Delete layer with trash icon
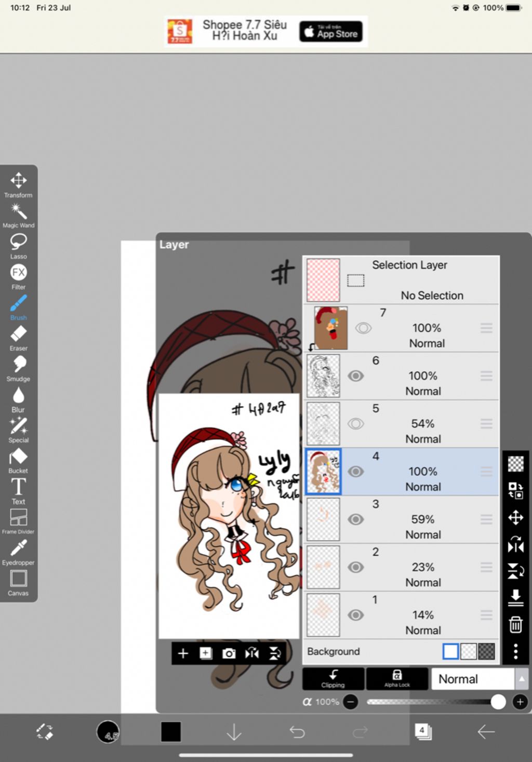 [515, 624]
